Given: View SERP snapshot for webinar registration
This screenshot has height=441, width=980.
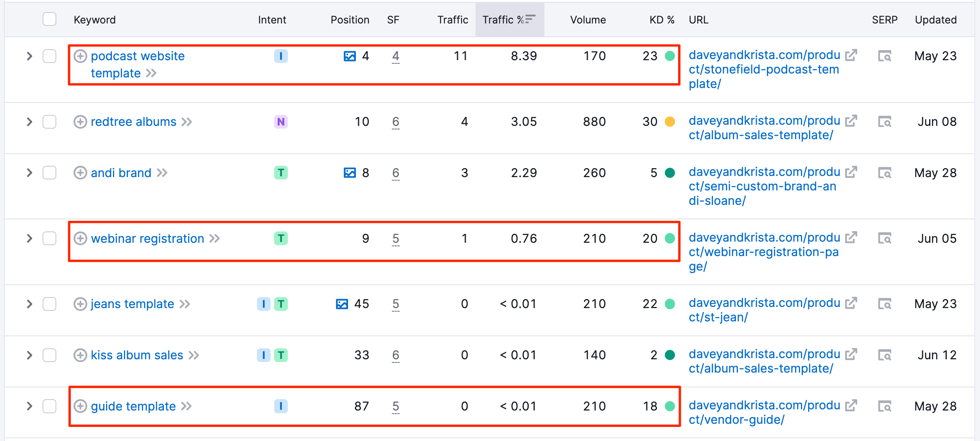Looking at the screenshot, I should 885,238.
